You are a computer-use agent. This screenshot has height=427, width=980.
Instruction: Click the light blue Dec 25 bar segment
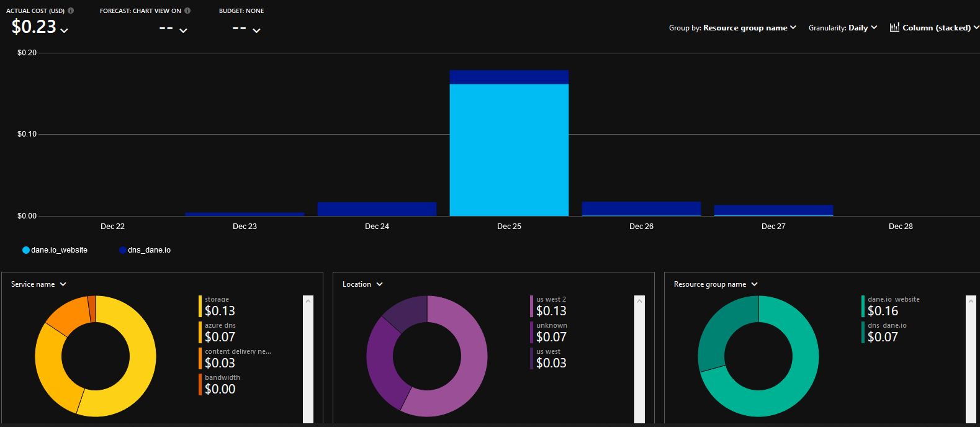pyautogui.click(x=509, y=150)
